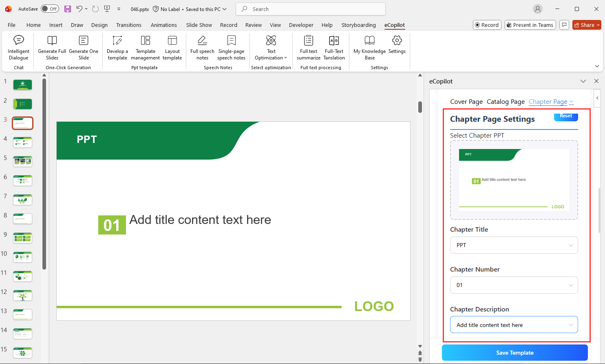Open the File menu

pyautogui.click(x=11, y=25)
